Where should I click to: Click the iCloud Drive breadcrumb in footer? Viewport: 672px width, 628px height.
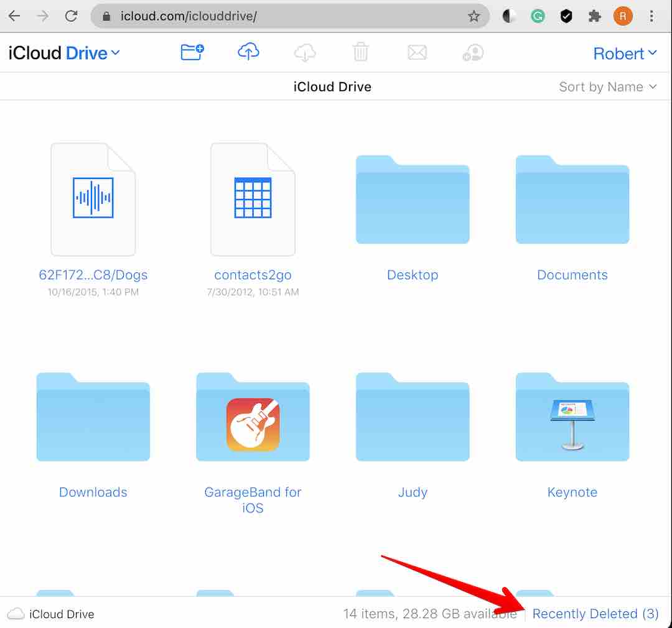tap(51, 614)
